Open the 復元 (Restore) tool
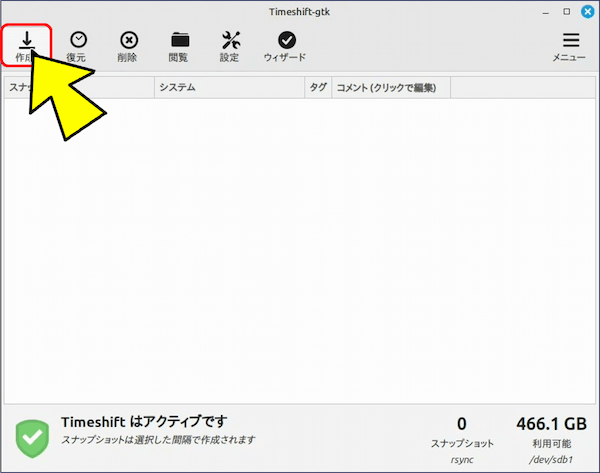Screen dimensions: 600x473 [x=76, y=45]
